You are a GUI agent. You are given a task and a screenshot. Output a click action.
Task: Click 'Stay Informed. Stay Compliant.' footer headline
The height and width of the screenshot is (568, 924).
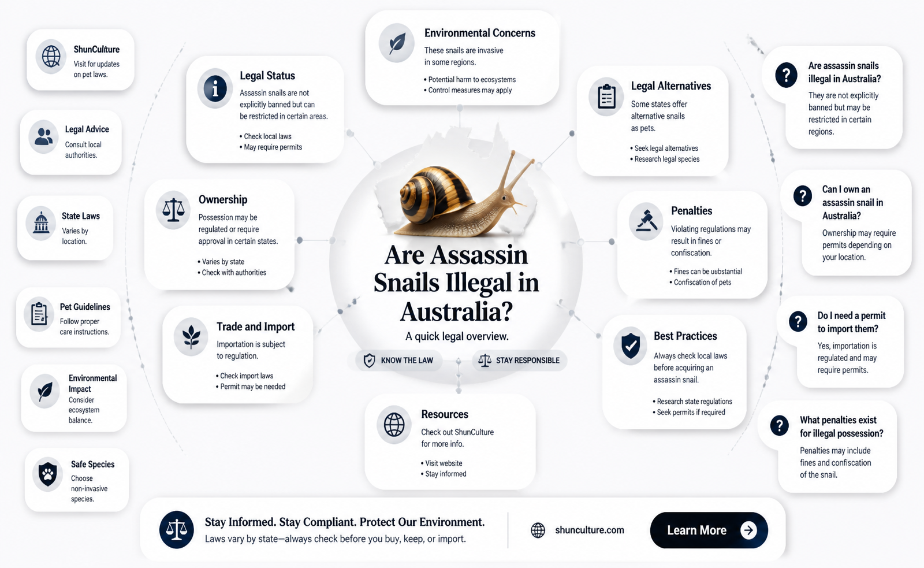pyautogui.click(x=345, y=522)
